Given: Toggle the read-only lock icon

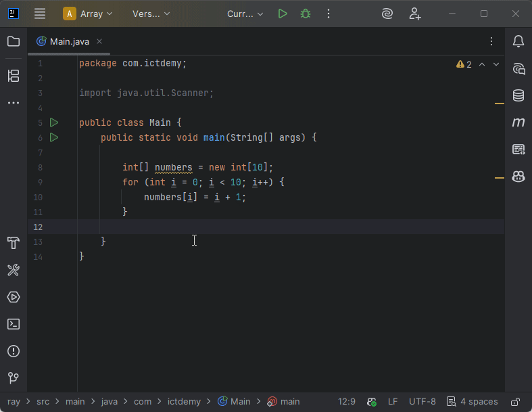Looking at the screenshot, I should (x=515, y=402).
